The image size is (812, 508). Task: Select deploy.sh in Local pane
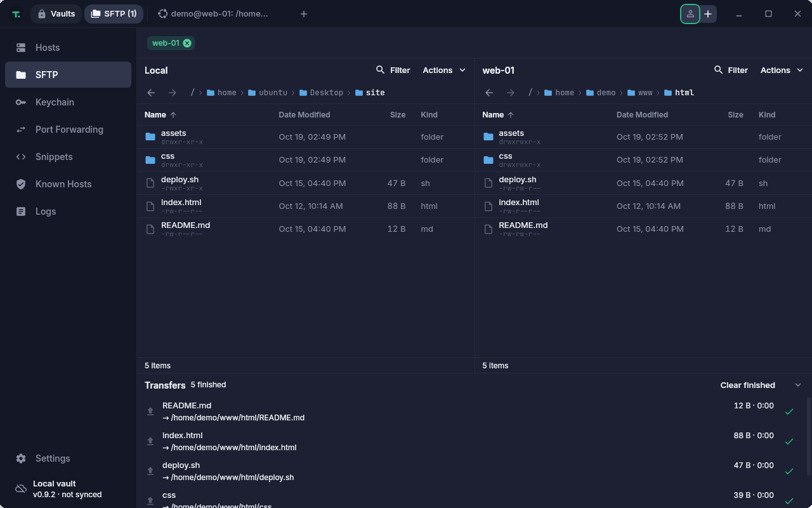point(306,183)
